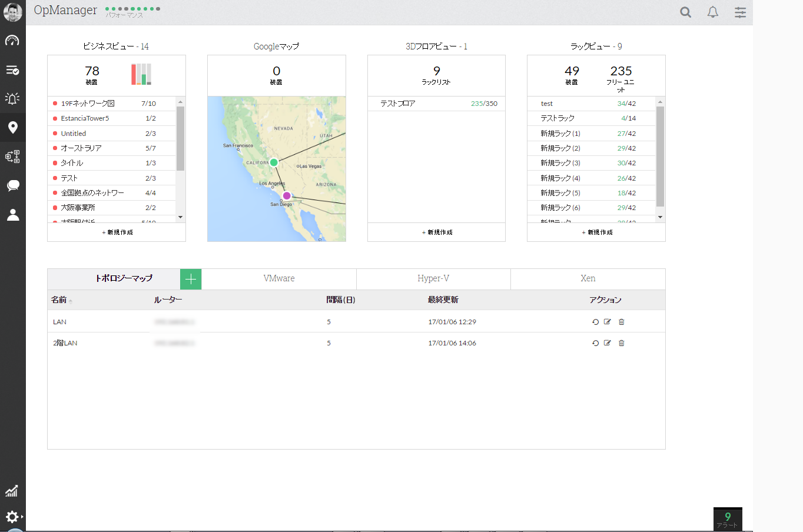Switch to the VMware tab
The width and height of the screenshot is (803, 532).
tap(279, 279)
